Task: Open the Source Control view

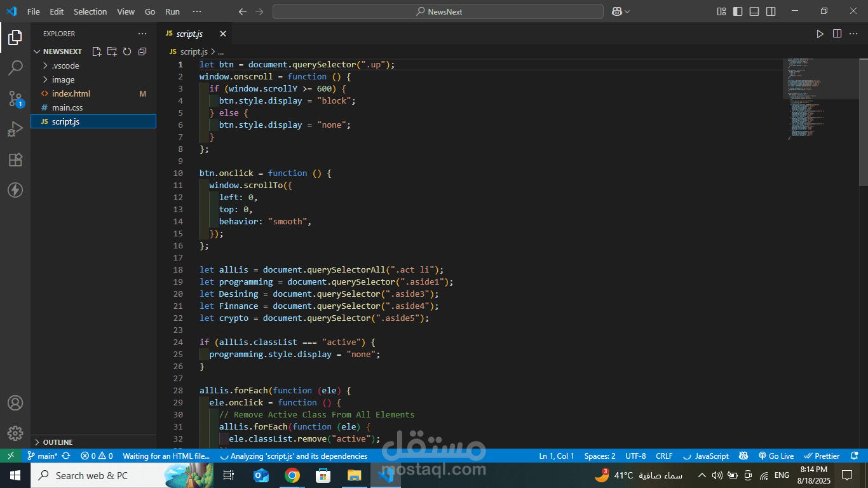Action: 15,98
